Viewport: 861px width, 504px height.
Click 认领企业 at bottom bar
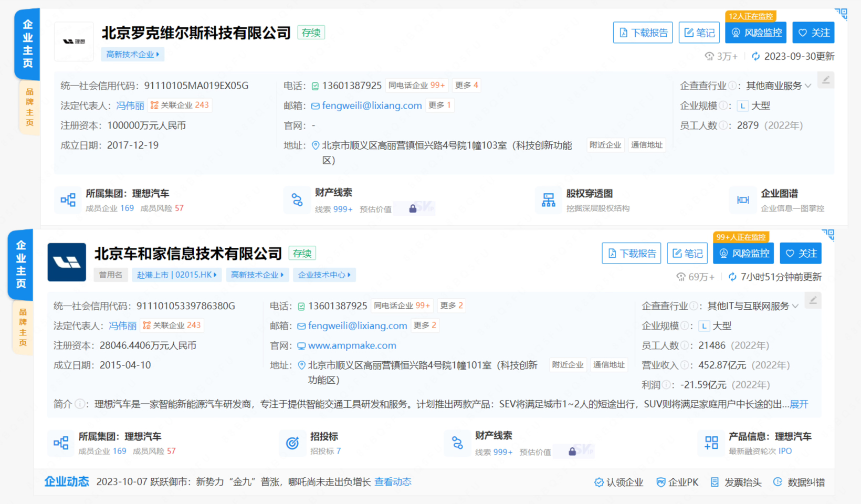point(618,482)
